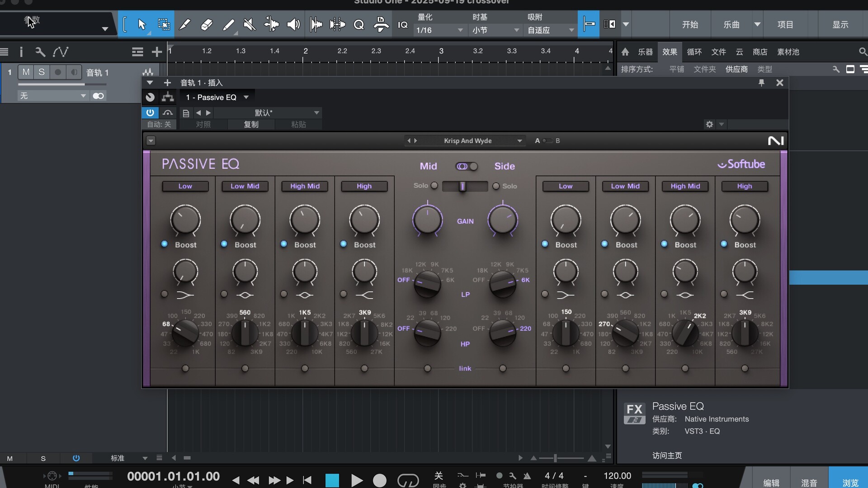Click the Native Instruments logo
The height and width of the screenshot is (488, 868).
click(776, 141)
